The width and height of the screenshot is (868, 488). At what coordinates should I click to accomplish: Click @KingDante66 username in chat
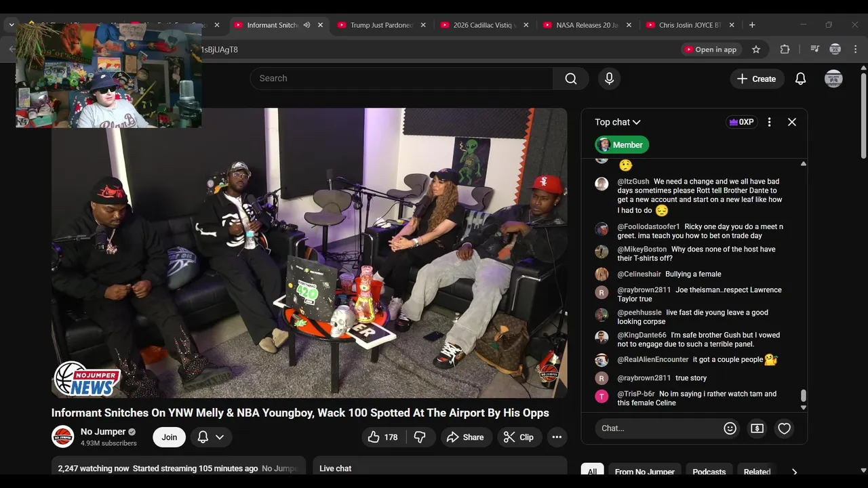[642, 335]
